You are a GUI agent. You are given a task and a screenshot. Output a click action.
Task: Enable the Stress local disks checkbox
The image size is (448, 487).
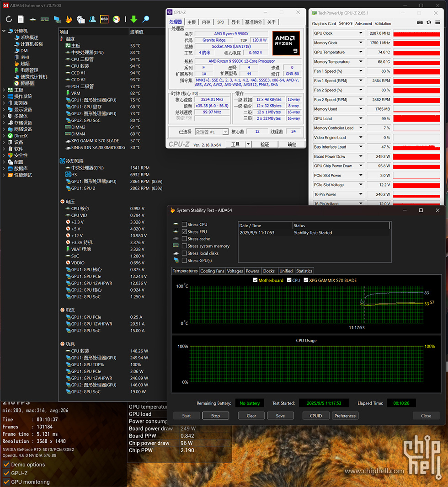(x=184, y=253)
